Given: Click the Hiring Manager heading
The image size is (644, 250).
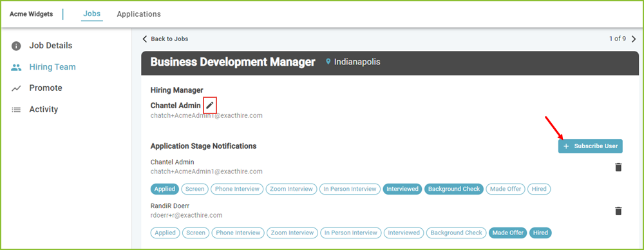Looking at the screenshot, I should coord(177,90).
